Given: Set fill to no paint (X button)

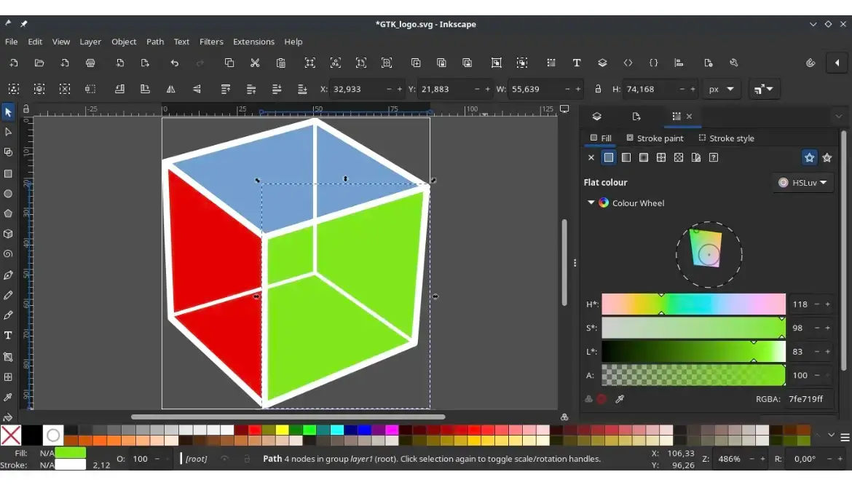Looking at the screenshot, I should coord(591,157).
